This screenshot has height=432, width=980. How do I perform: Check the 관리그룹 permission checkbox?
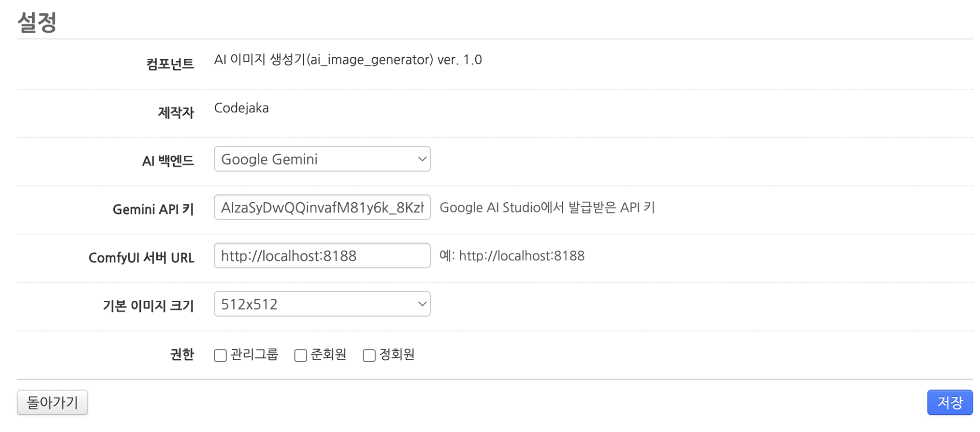pyautogui.click(x=220, y=355)
